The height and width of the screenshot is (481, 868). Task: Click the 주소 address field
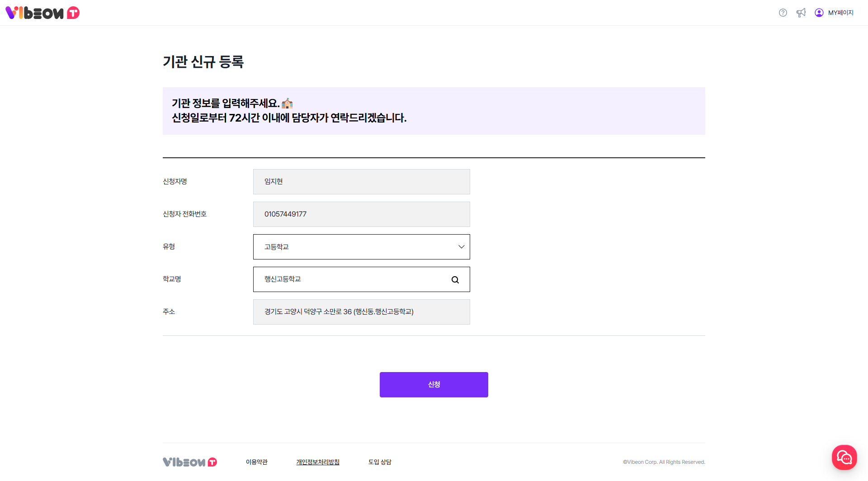tap(362, 312)
